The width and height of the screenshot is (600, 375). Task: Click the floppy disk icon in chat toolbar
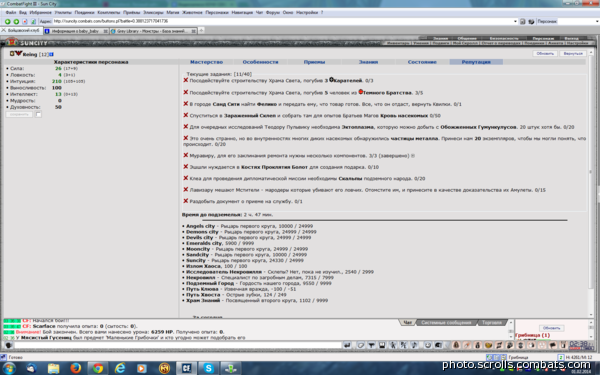(x=382, y=345)
